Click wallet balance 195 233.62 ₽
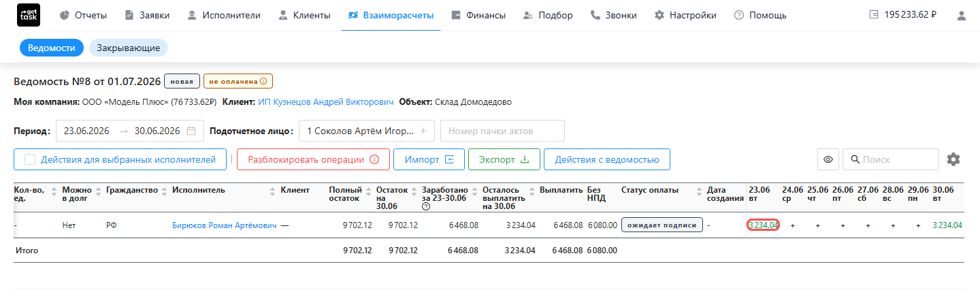The width and height of the screenshot is (980, 303). [910, 15]
